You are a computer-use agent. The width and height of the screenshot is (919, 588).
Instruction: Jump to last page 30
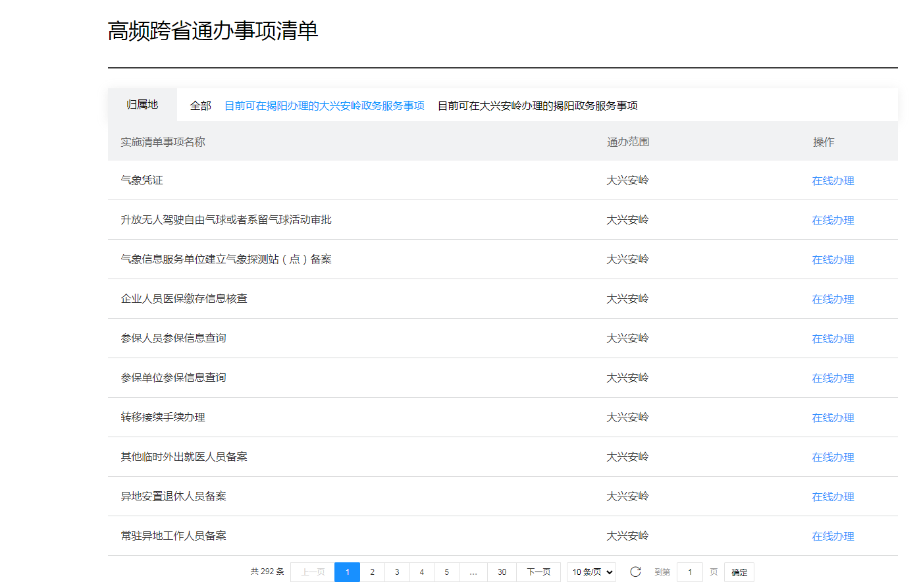pyautogui.click(x=502, y=572)
